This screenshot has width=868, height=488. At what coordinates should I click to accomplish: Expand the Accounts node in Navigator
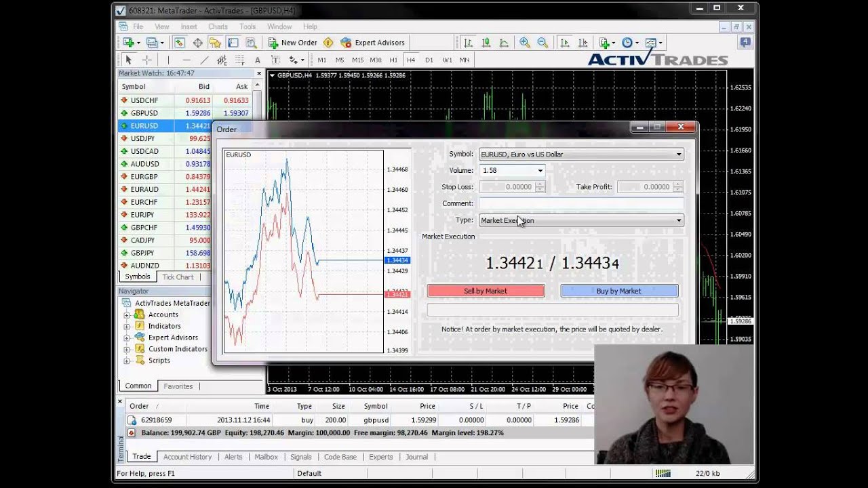click(x=126, y=315)
